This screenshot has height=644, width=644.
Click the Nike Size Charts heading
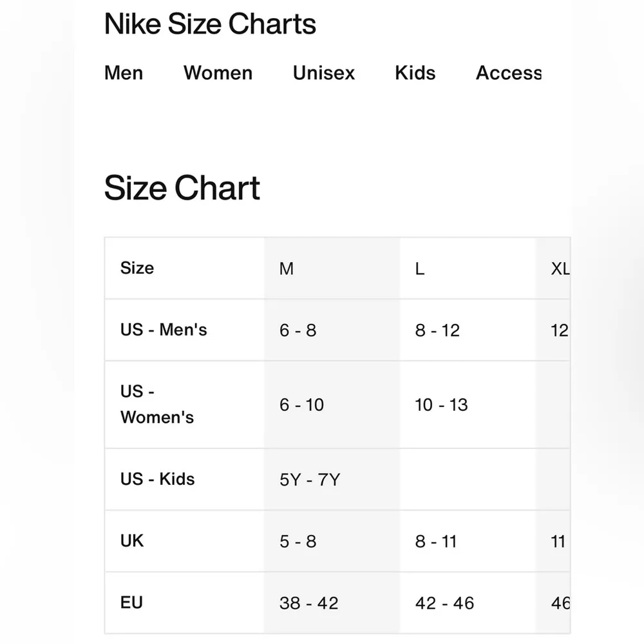click(x=211, y=24)
